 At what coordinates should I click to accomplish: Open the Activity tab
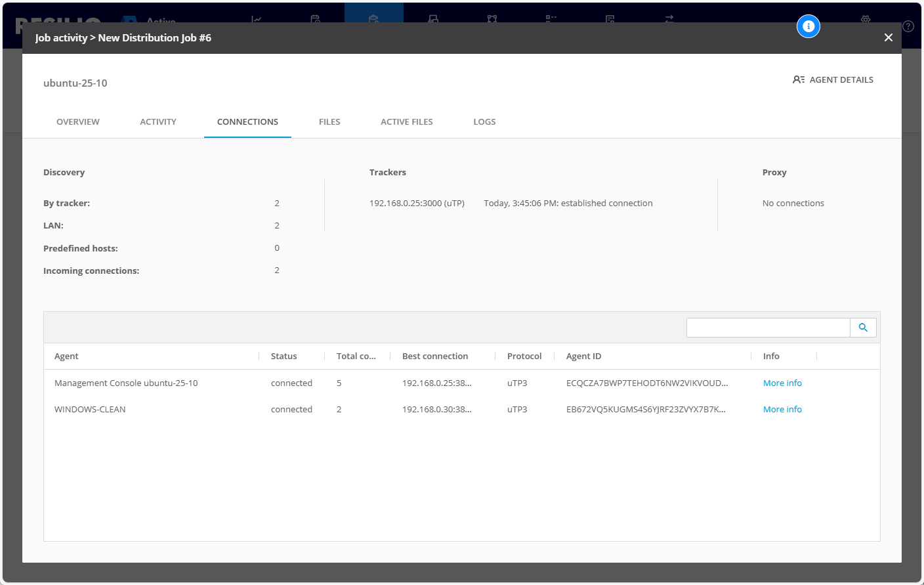click(x=158, y=121)
